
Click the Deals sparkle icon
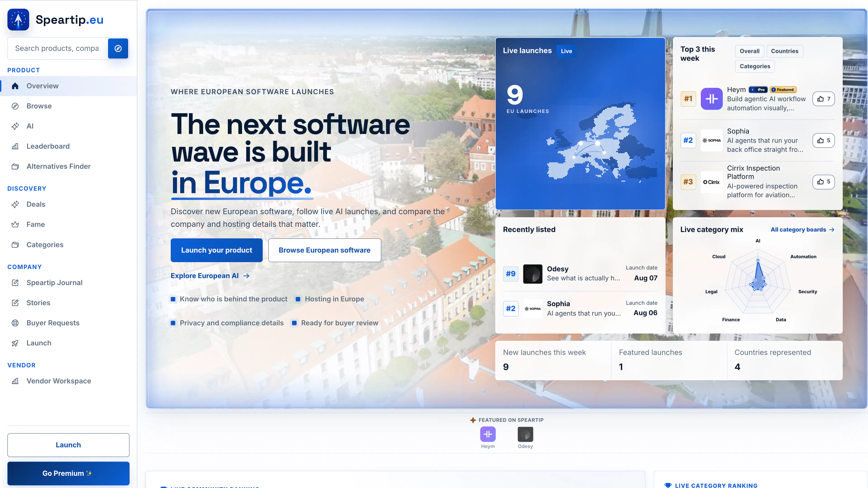click(x=15, y=204)
